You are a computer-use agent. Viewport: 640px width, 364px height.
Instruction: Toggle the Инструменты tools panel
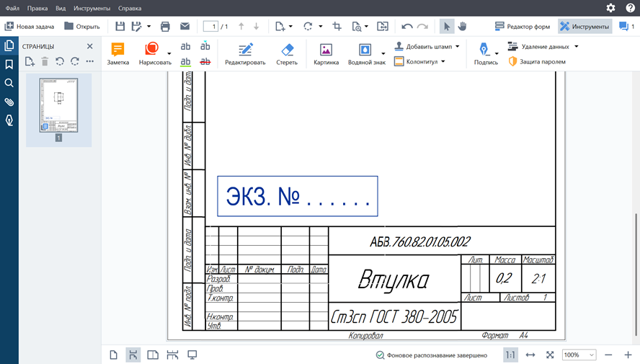585,27
